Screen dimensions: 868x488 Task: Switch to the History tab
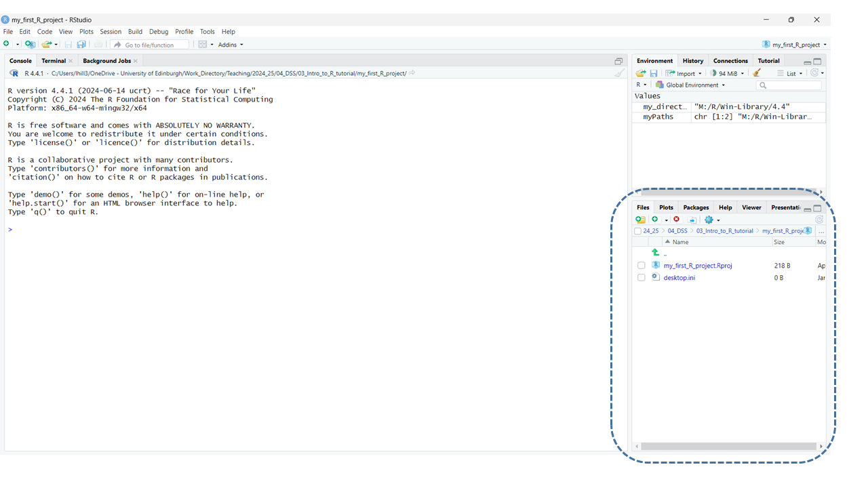click(x=693, y=61)
